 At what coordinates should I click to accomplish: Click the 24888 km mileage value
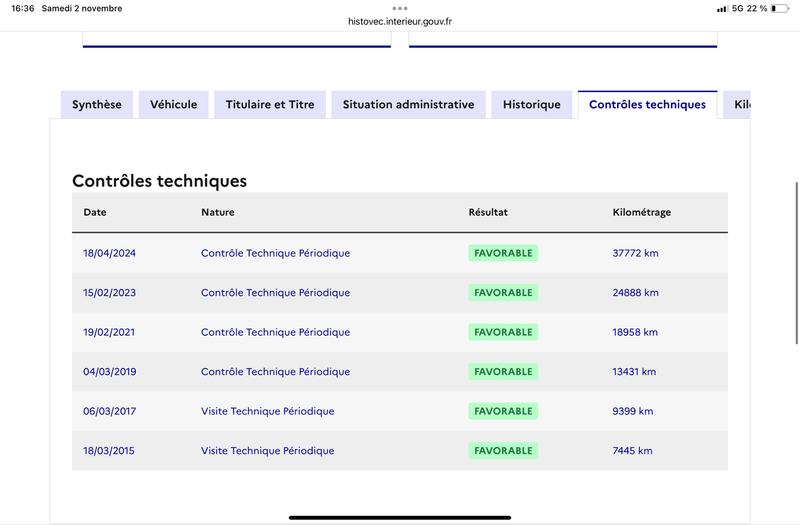tap(635, 292)
